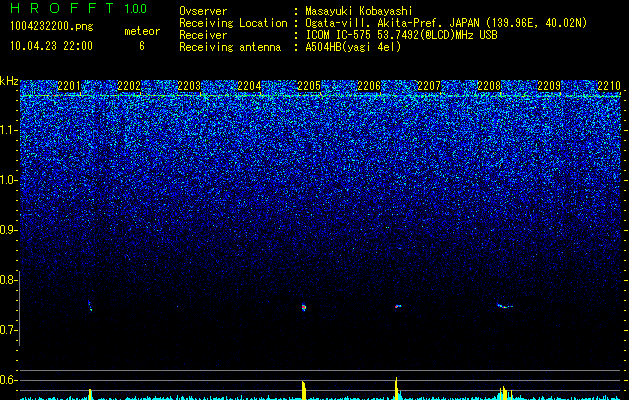Click the 2209 time marker
The image size is (629, 400).
549,86
